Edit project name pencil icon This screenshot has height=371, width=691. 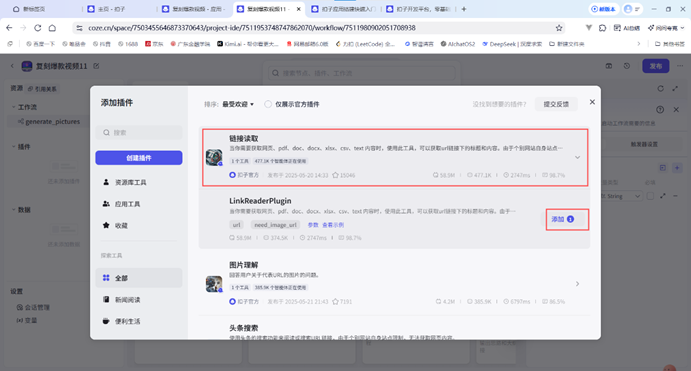(96, 66)
